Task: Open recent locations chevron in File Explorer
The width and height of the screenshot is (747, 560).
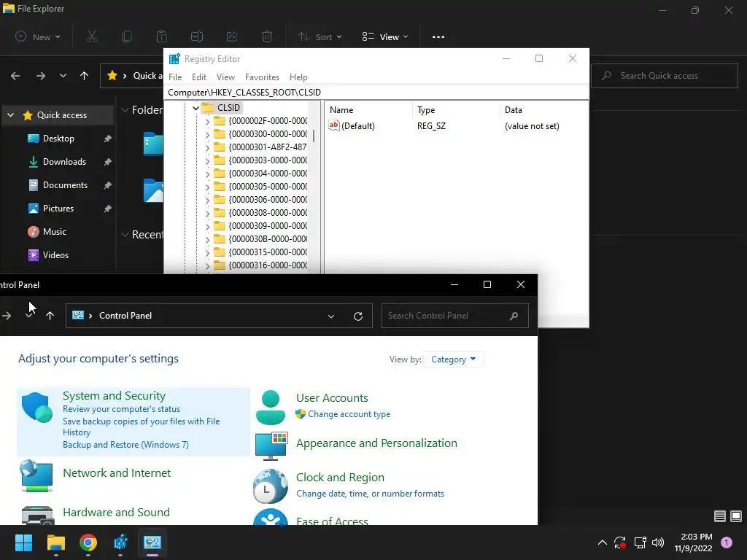Action: click(x=63, y=76)
